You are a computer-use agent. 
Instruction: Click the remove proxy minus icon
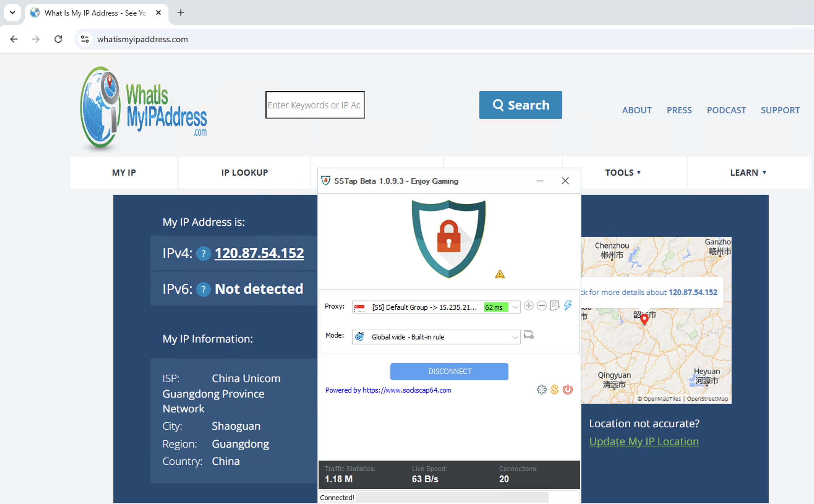pyautogui.click(x=542, y=306)
